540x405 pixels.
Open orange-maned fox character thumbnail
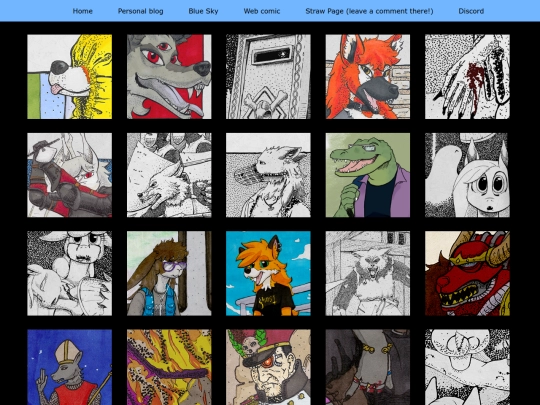pyautogui.click(x=368, y=76)
